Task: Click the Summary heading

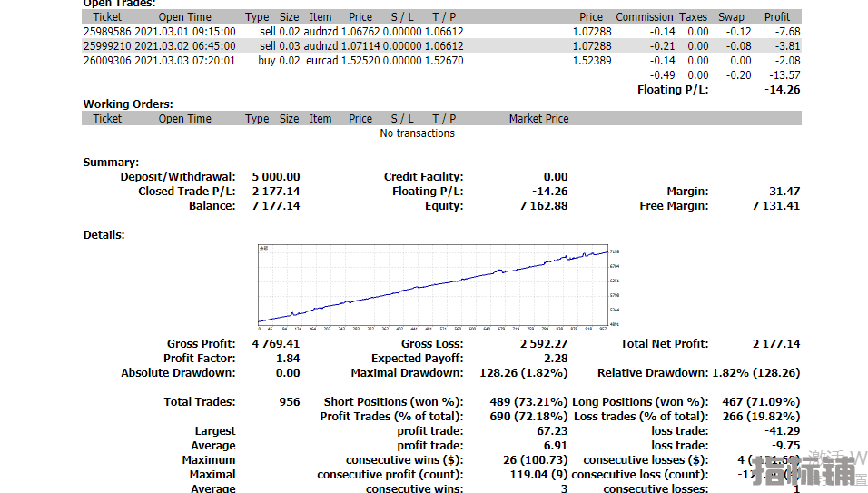Action: [x=111, y=163]
